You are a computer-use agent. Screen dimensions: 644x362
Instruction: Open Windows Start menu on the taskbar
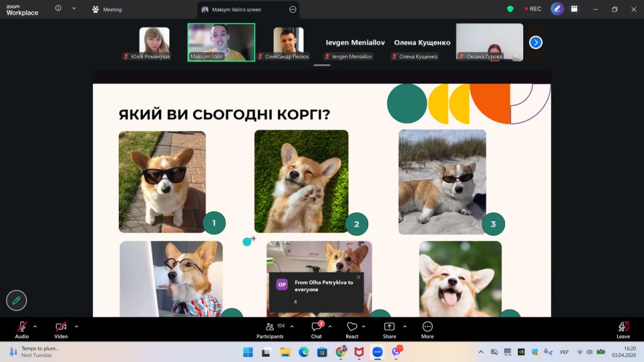248,352
